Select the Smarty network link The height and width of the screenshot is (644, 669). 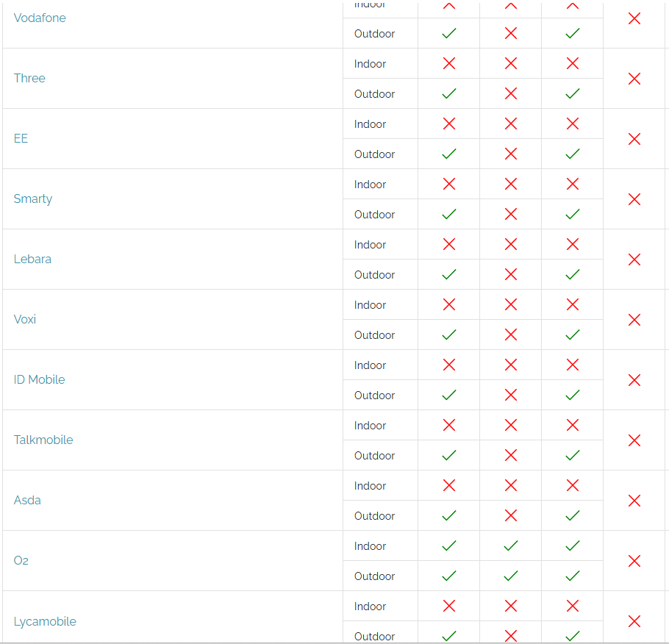click(x=33, y=198)
